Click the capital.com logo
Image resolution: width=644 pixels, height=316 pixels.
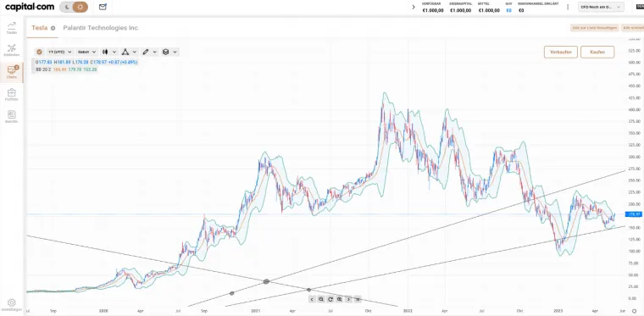[30, 7]
